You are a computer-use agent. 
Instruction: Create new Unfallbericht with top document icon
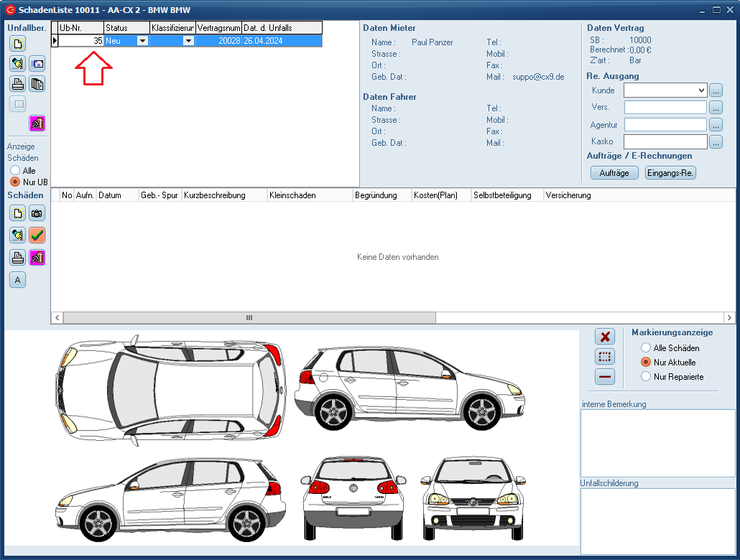tap(18, 43)
